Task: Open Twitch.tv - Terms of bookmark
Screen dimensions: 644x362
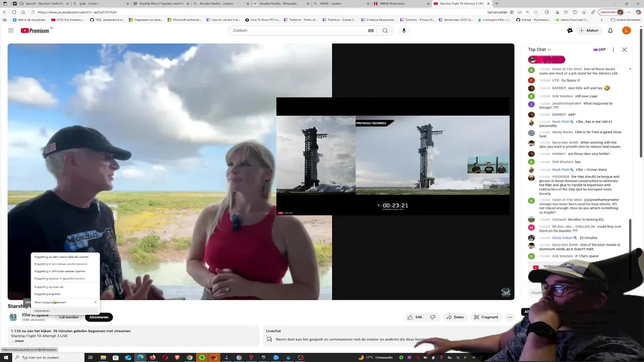Action: tap(300, 20)
